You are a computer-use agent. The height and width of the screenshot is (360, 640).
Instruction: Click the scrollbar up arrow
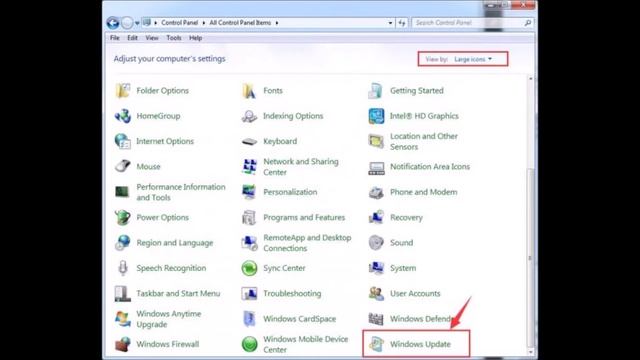click(531, 78)
